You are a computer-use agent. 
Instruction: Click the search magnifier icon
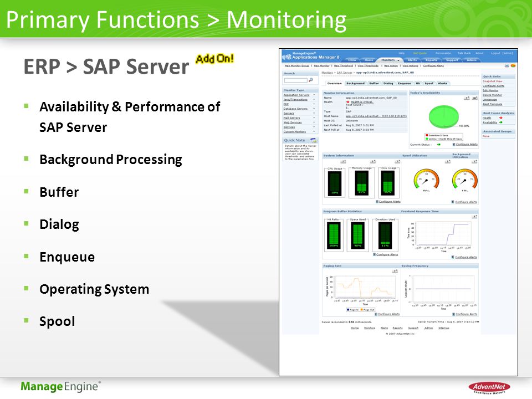310,80
